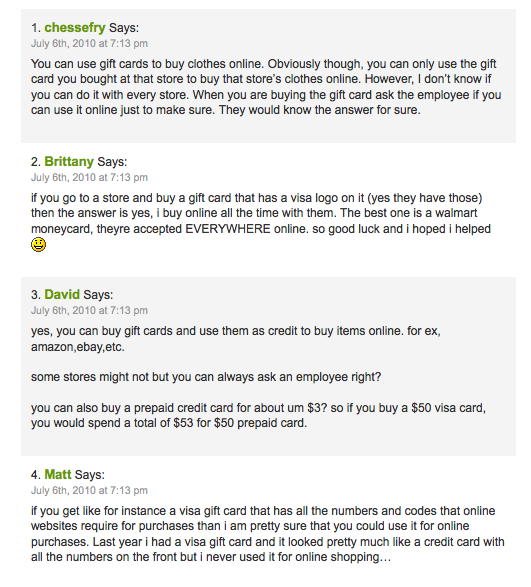Click Matt's comment about visa gift card

point(268,534)
